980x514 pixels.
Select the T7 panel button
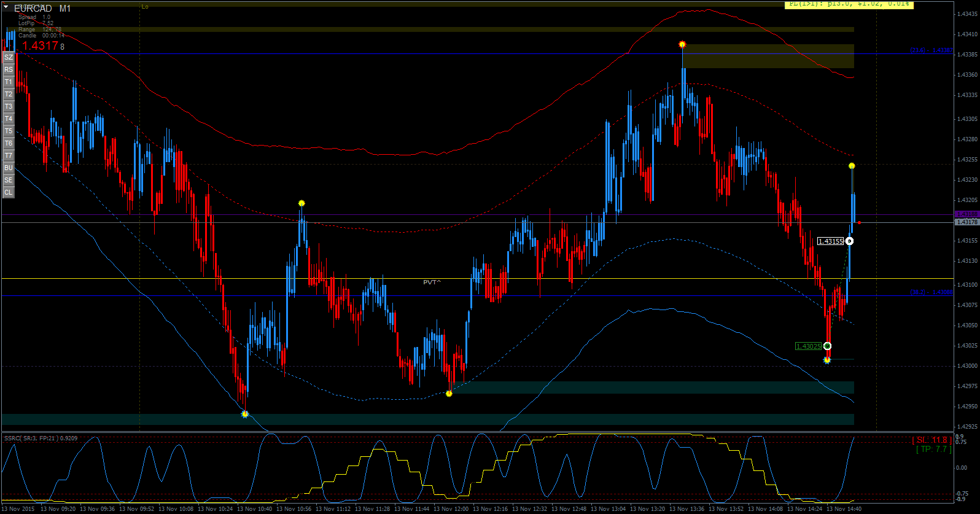9,155
